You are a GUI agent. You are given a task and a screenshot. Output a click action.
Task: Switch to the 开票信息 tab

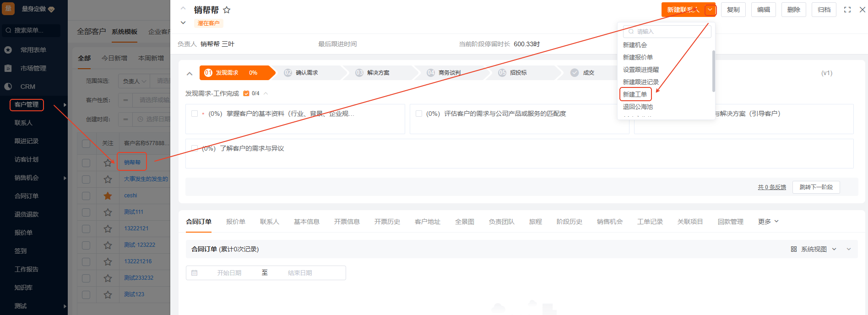point(347,222)
